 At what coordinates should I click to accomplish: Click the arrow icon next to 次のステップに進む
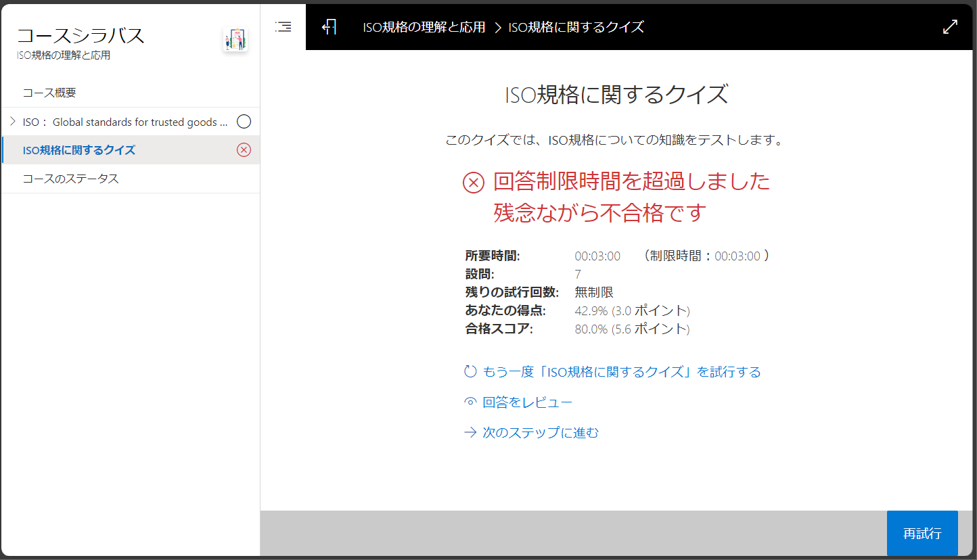[470, 432]
